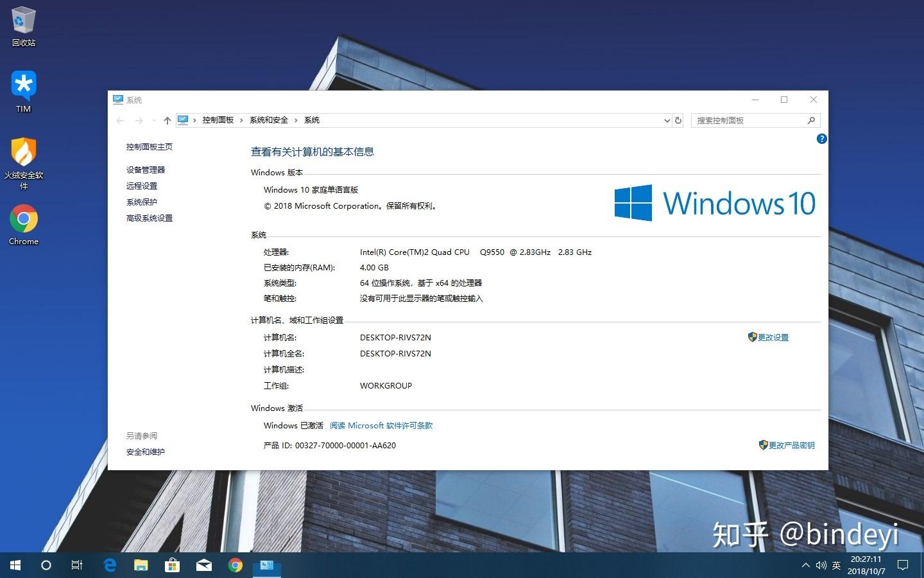Open 高级系统设置 from the sidebar
924x578 pixels.
(150, 218)
